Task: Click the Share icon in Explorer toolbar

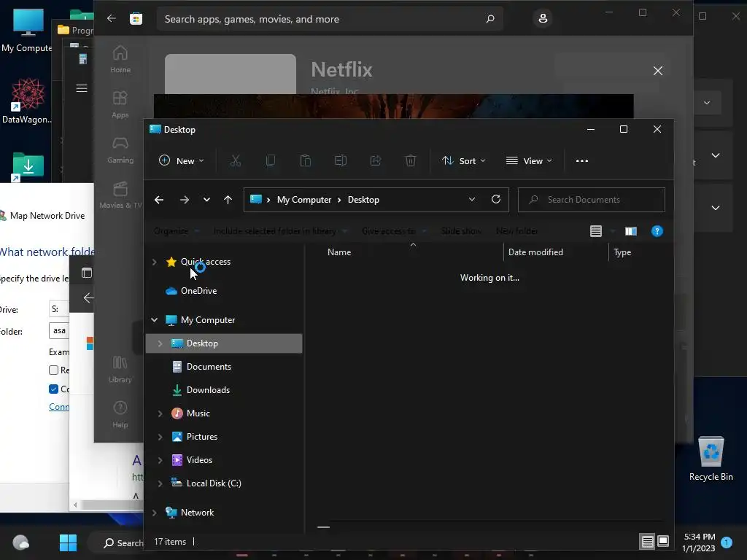Action: [x=376, y=161]
